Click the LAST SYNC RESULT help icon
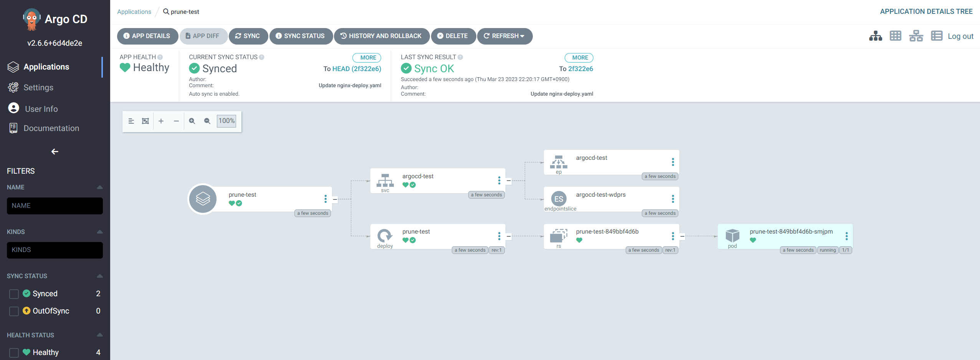Image resolution: width=980 pixels, height=360 pixels. [460, 57]
